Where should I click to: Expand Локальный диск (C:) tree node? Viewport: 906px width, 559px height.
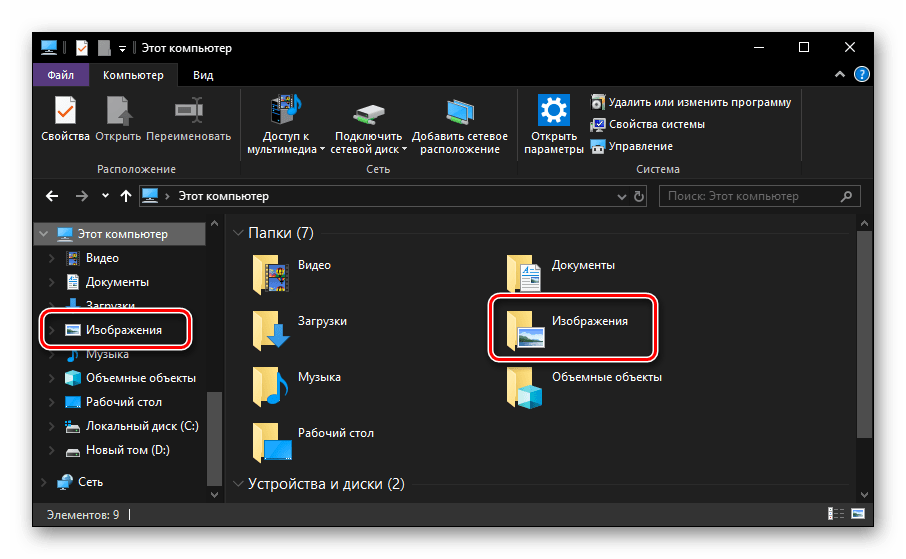coord(51,426)
